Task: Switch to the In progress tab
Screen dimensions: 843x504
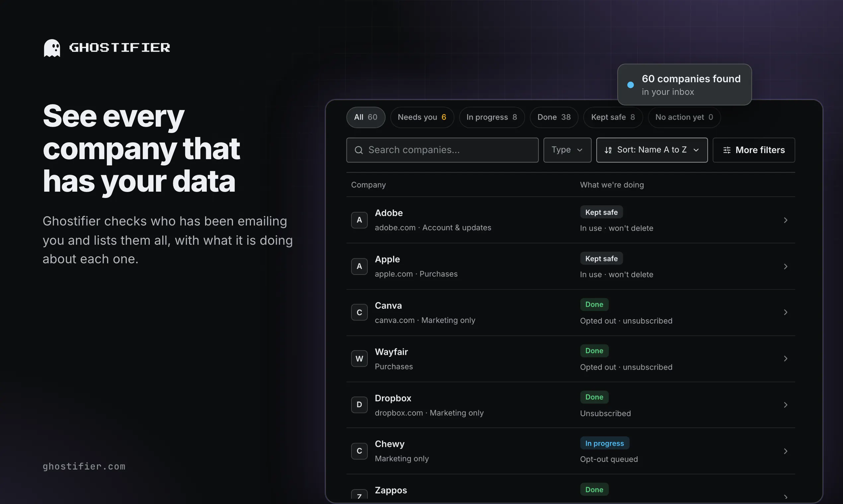Action: pyautogui.click(x=492, y=117)
